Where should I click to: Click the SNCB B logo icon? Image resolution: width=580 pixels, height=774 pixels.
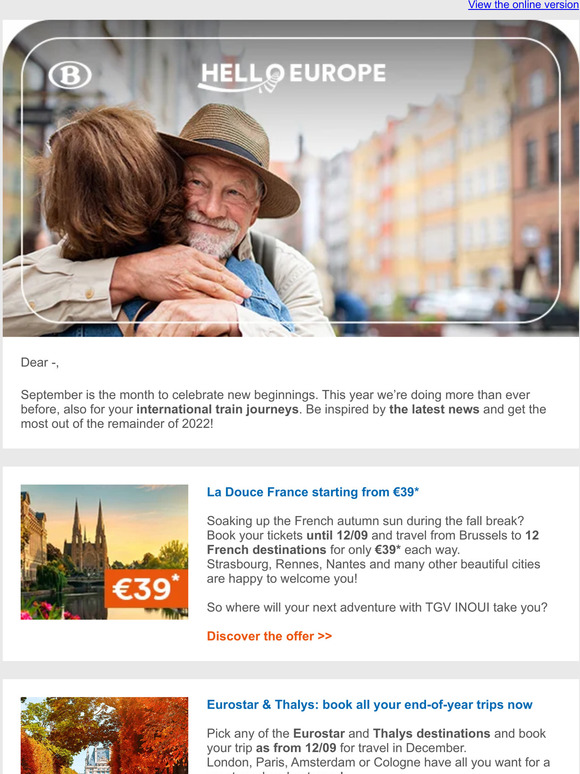click(x=70, y=75)
